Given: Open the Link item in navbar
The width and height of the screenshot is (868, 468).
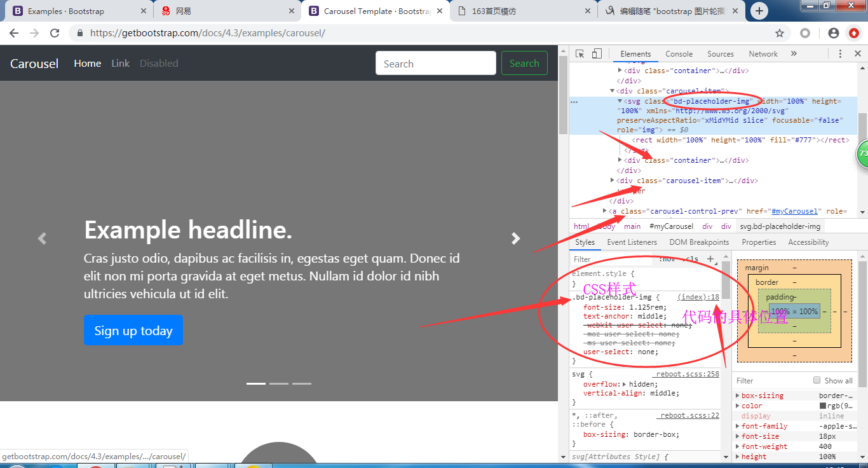Looking at the screenshot, I should click(120, 63).
